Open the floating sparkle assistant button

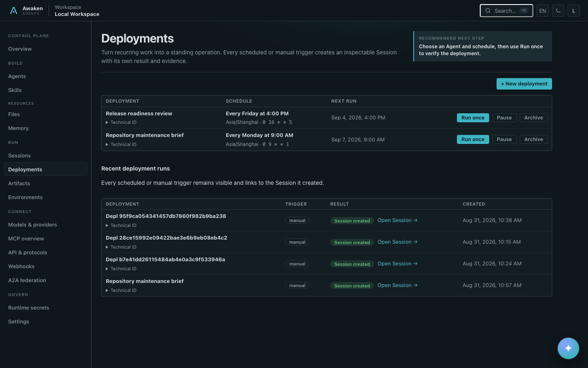pyautogui.click(x=568, y=348)
